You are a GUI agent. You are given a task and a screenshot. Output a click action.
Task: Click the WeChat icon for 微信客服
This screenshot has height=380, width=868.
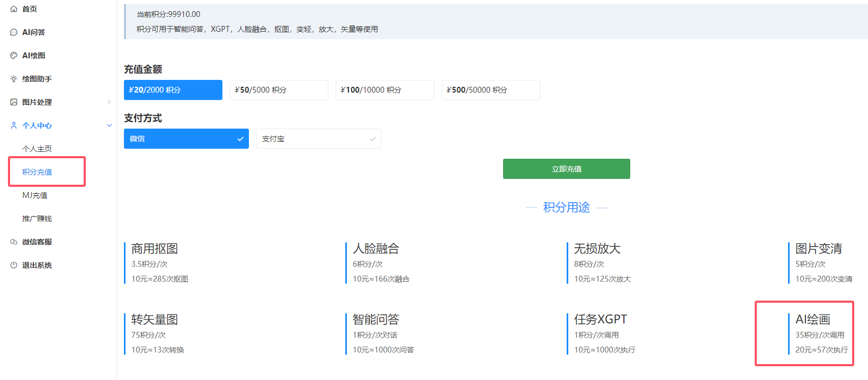pos(14,242)
